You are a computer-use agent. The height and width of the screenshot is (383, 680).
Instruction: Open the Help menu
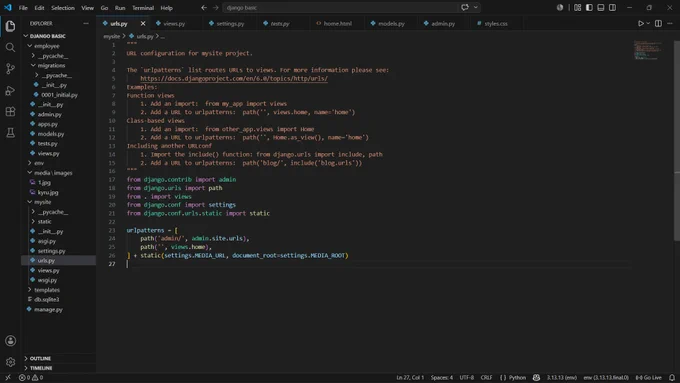click(x=167, y=8)
